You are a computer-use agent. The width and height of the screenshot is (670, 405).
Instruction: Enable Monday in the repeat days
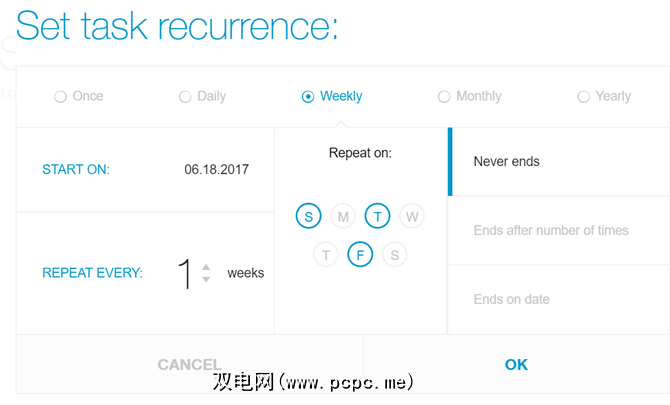[x=343, y=216]
